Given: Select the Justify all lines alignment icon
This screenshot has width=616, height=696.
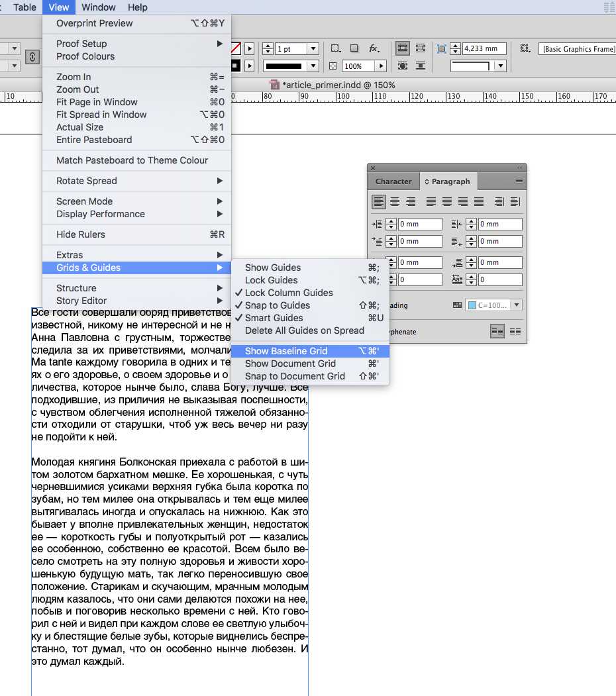Looking at the screenshot, I should [x=479, y=202].
